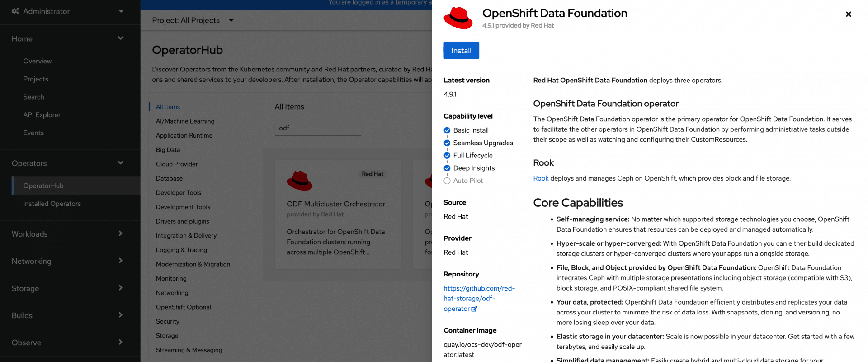
Task: Filter by Cloud Provider category
Action: [177, 164]
